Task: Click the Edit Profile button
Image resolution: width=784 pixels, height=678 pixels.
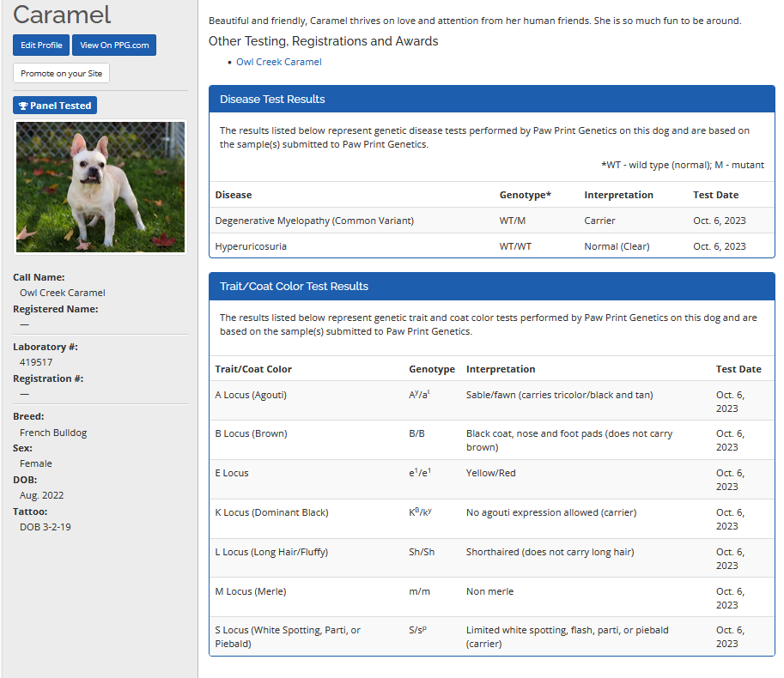Action: 41,45
